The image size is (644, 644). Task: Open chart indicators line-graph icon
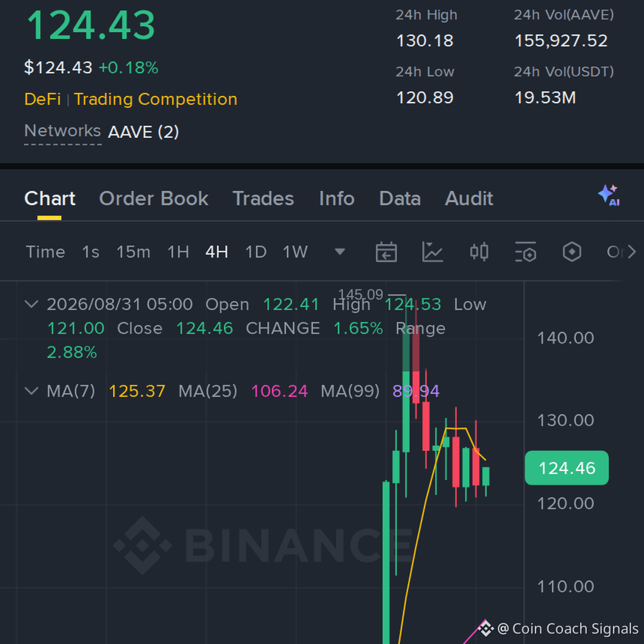432,252
